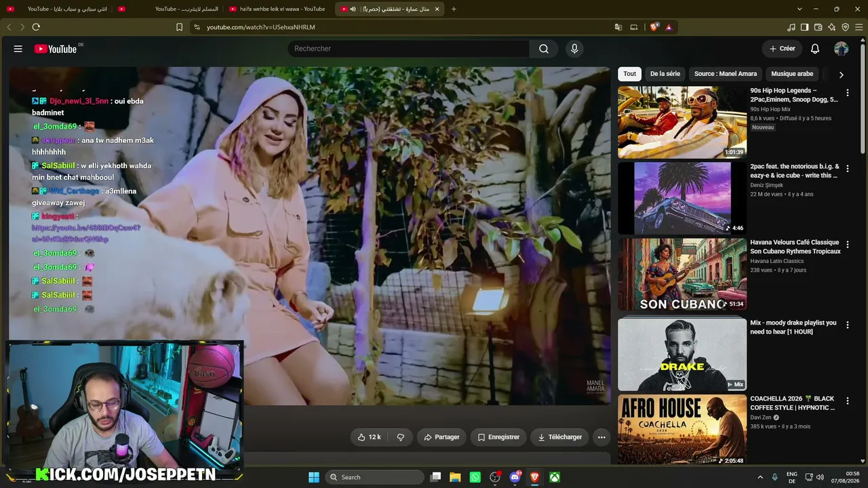Go to YouTube home via the logo
The width and height of the screenshot is (868, 488).
pos(56,49)
